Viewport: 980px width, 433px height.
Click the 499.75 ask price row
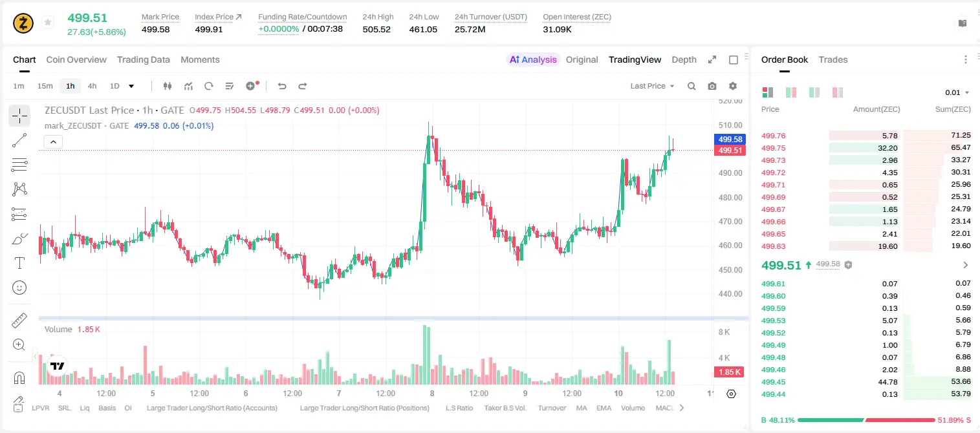click(x=866, y=148)
